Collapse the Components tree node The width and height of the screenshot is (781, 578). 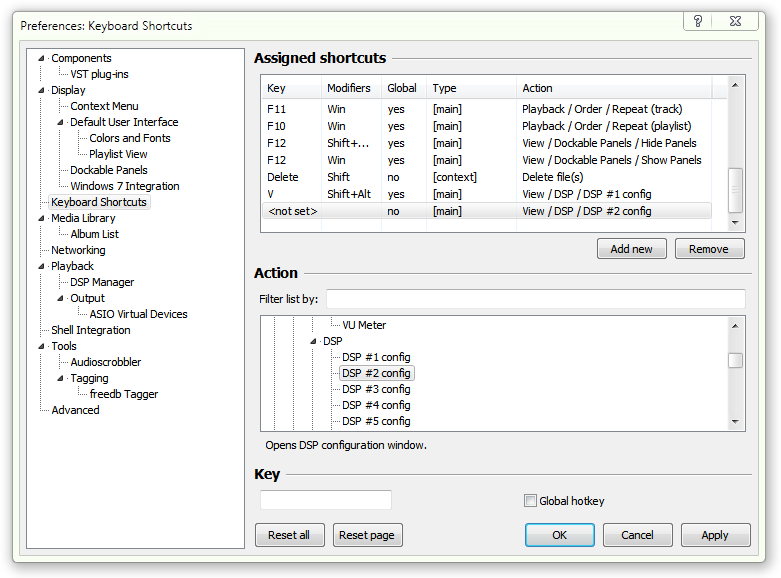coord(42,58)
